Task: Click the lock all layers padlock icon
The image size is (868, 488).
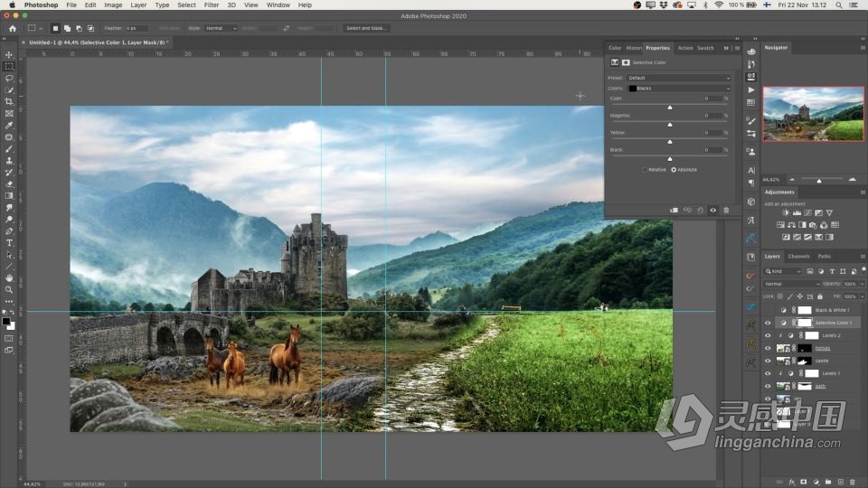Action: point(820,296)
